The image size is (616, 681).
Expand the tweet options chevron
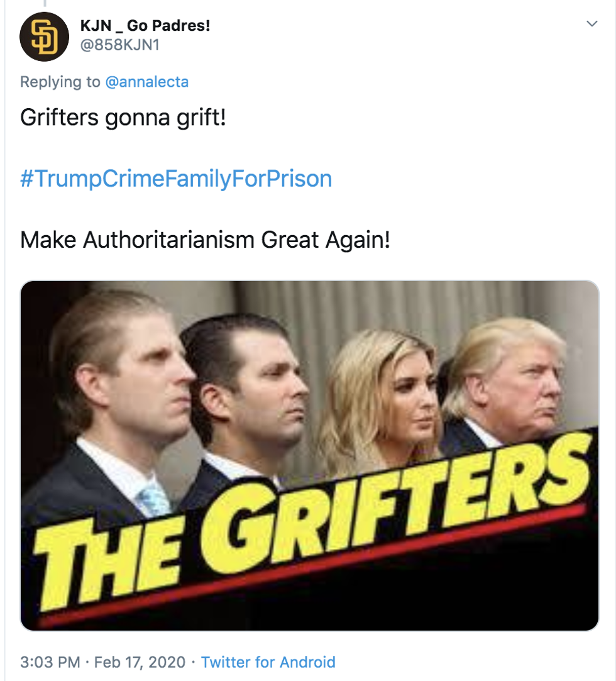(x=591, y=24)
